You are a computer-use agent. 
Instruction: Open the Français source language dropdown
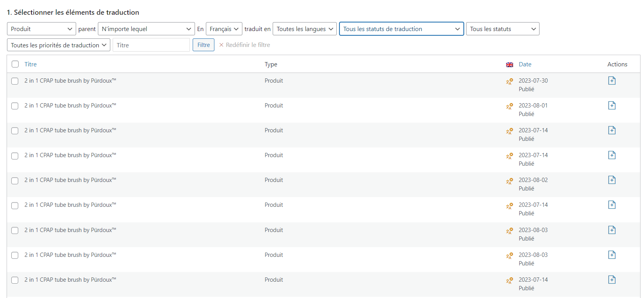(224, 29)
